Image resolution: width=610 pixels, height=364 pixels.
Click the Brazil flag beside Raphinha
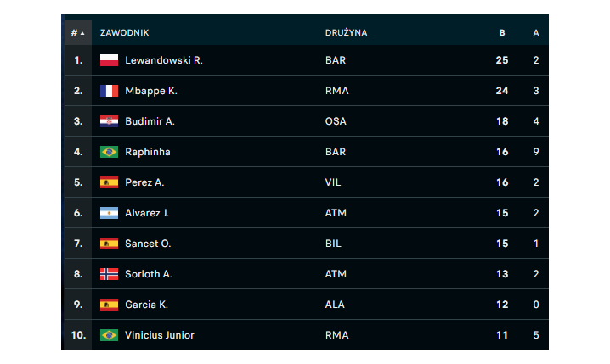[x=109, y=152]
